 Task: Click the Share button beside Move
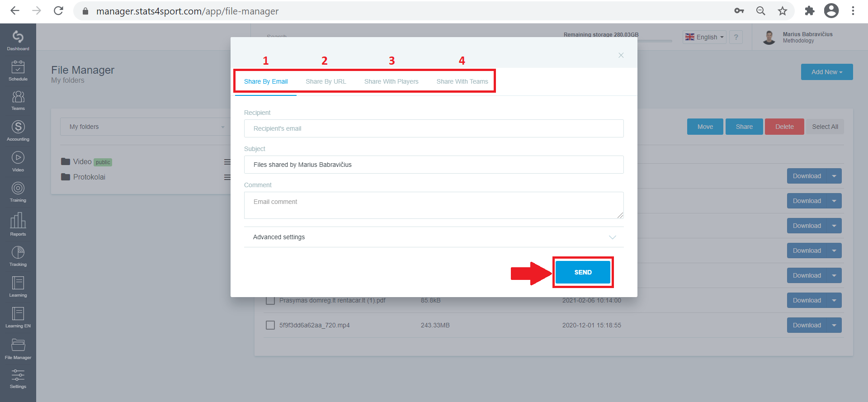pos(744,127)
